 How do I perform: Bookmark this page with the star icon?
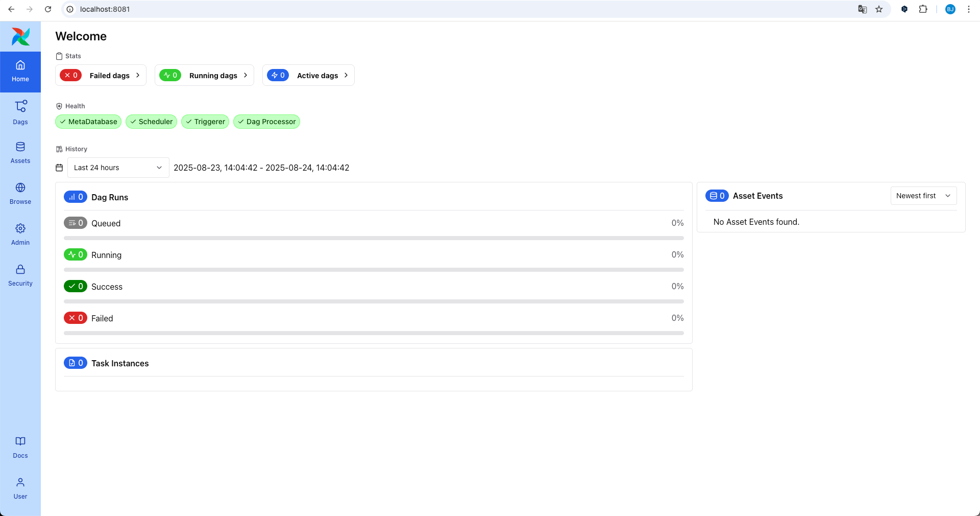coord(879,9)
